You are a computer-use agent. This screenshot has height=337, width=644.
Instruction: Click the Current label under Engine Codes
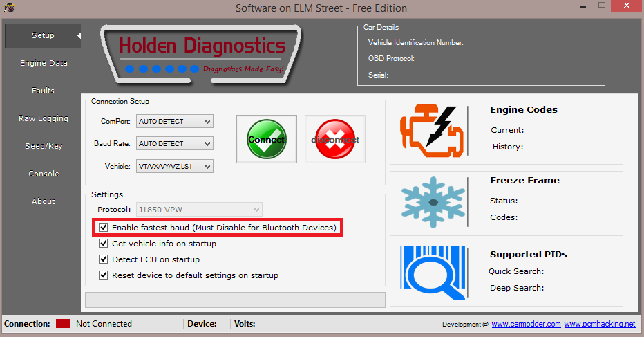(x=507, y=130)
